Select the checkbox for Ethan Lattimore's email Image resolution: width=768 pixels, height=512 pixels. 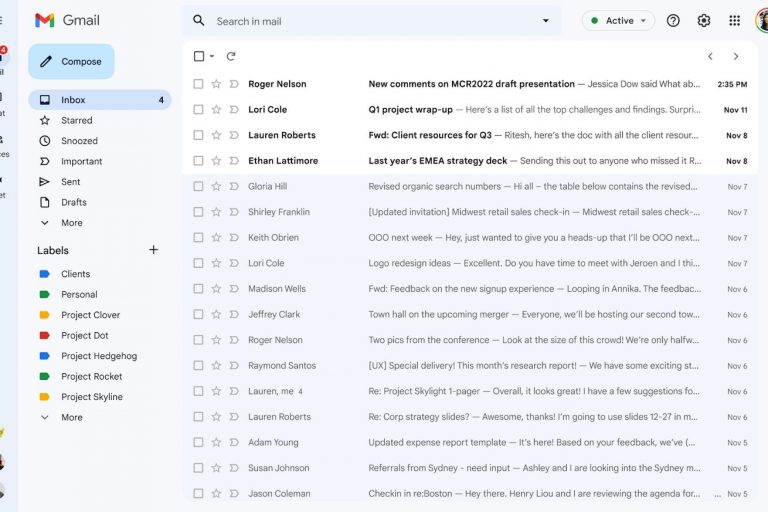pyautogui.click(x=198, y=161)
